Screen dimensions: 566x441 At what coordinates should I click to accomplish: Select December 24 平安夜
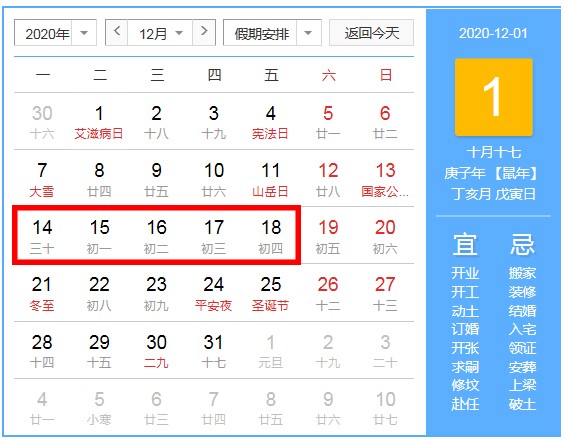click(x=213, y=293)
